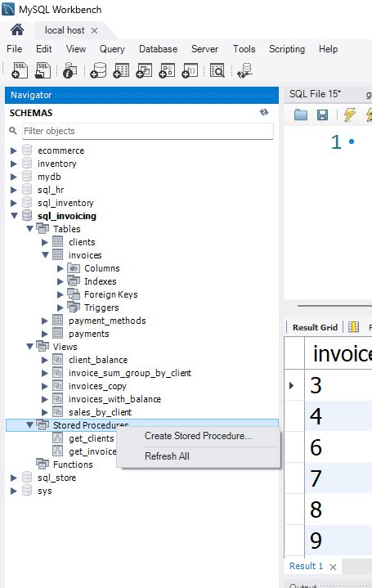Create a new stored procedure toolbar icon
The height and width of the screenshot is (588, 372).
tap(167, 70)
